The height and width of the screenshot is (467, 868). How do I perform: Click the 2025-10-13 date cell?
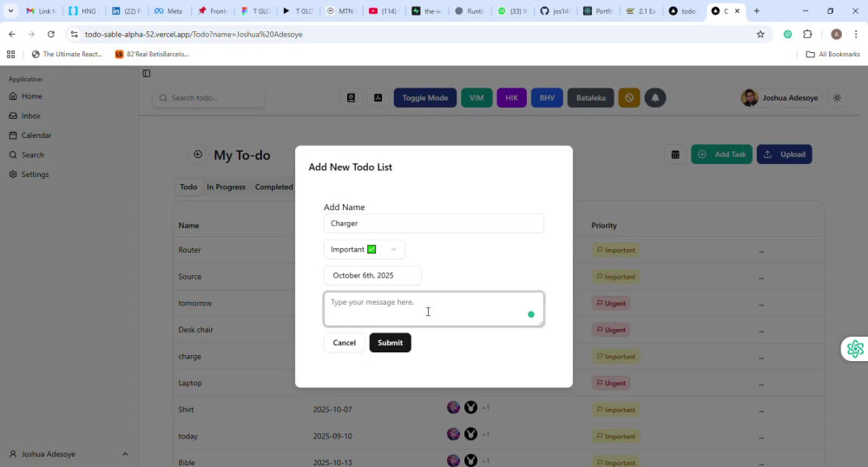(332, 463)
